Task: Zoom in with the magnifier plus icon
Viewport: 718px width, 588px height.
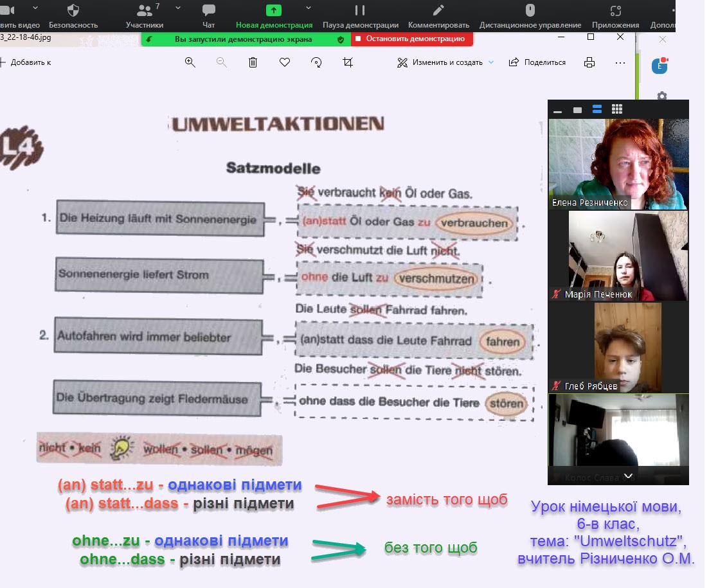Action: coord(190,62)
